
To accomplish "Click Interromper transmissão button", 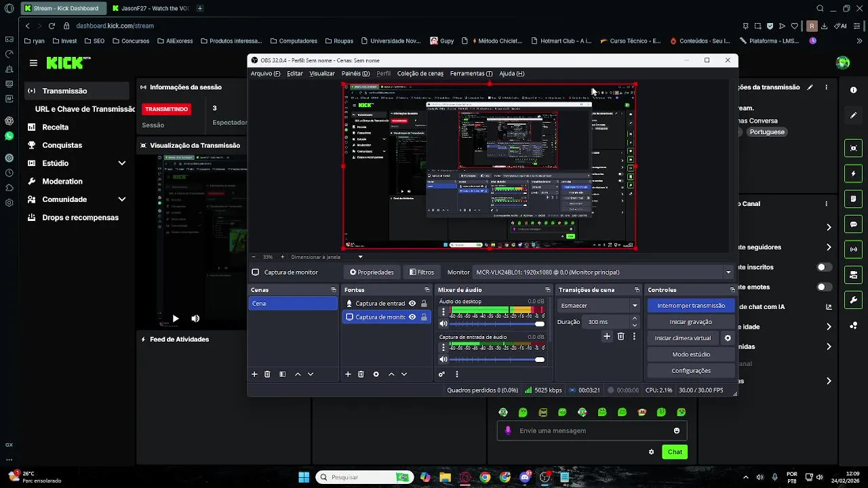I will click(691, 306).
